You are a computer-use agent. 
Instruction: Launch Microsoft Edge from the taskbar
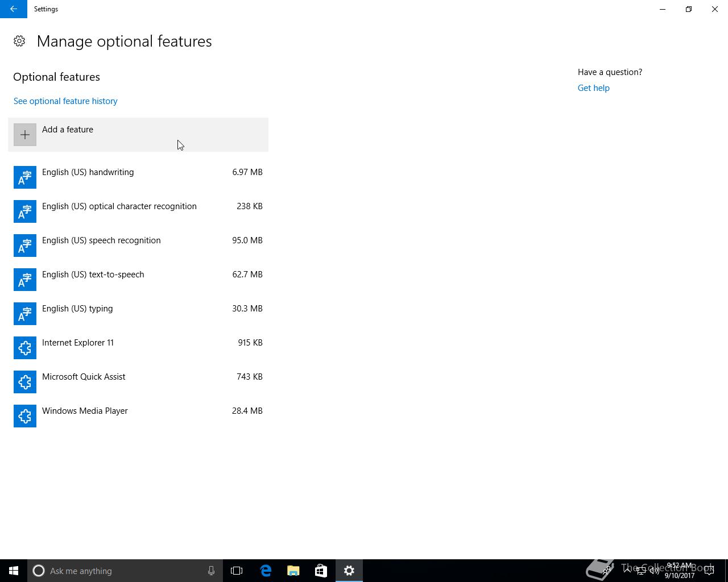266,571
